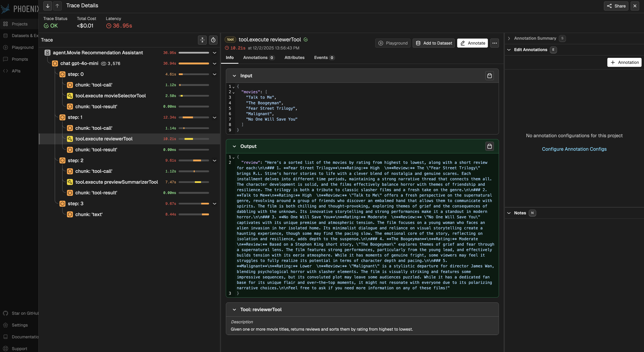The image size is (644, 352).
Task: Collapse the Input section
Action: (234, 76)
